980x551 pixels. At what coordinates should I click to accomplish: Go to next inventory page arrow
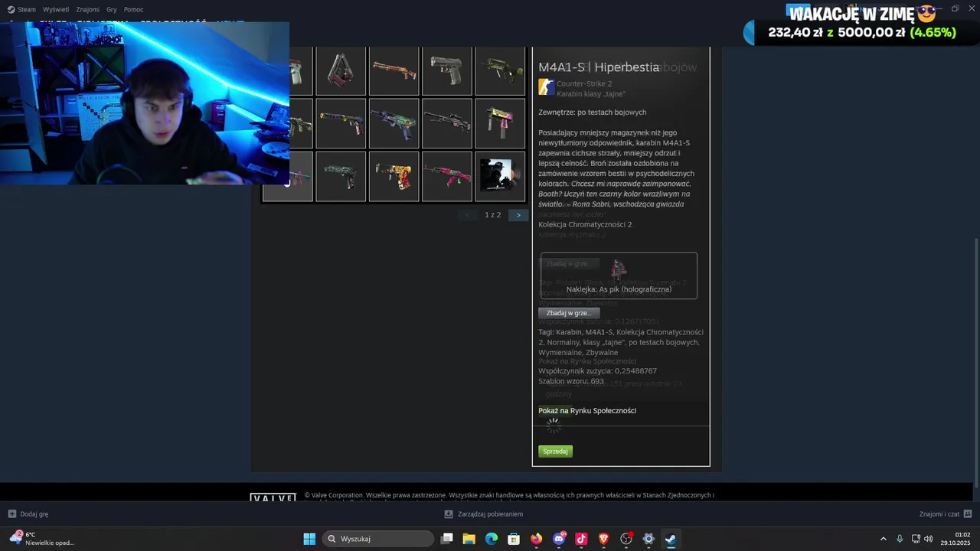(518, 215)
